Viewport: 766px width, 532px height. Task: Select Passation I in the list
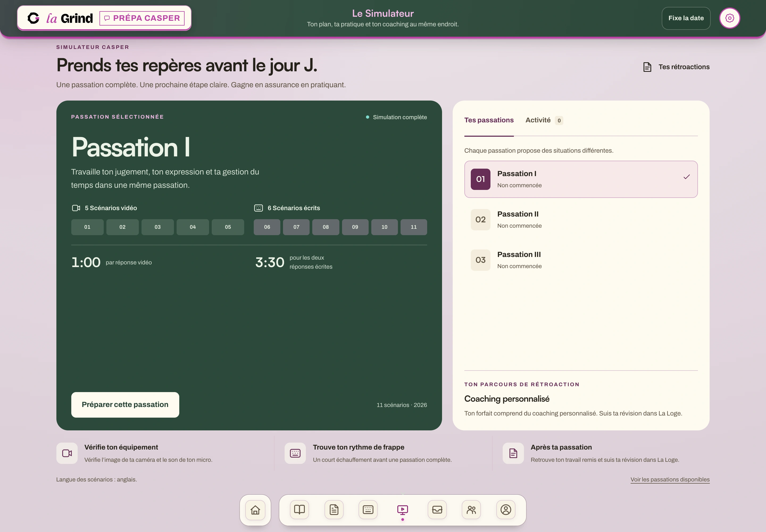pyautogui.click(x=581, y=179)
